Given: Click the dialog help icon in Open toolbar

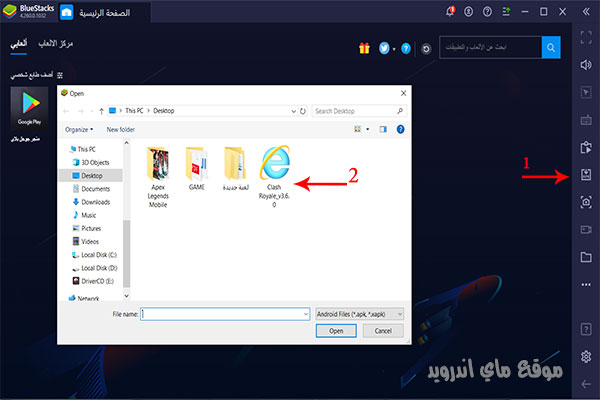Looking at the screenshot, I should [400, 129].
